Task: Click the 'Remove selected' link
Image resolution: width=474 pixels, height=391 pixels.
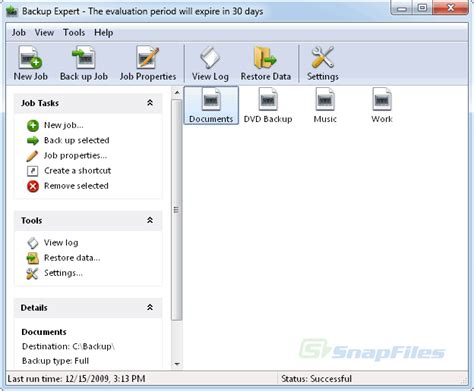Action: pyautogui.click(x=76, y=186)
